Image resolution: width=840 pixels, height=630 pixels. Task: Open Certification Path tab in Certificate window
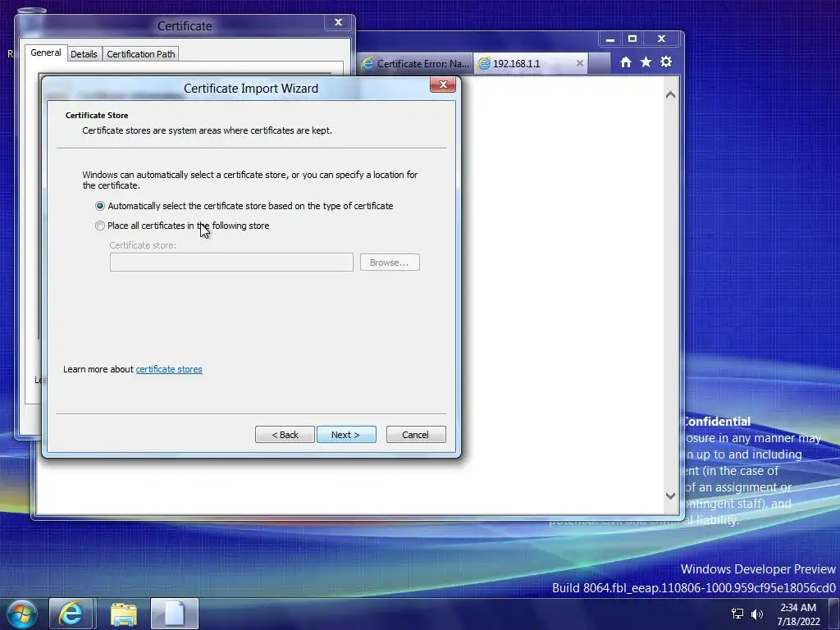pos(141,54)
